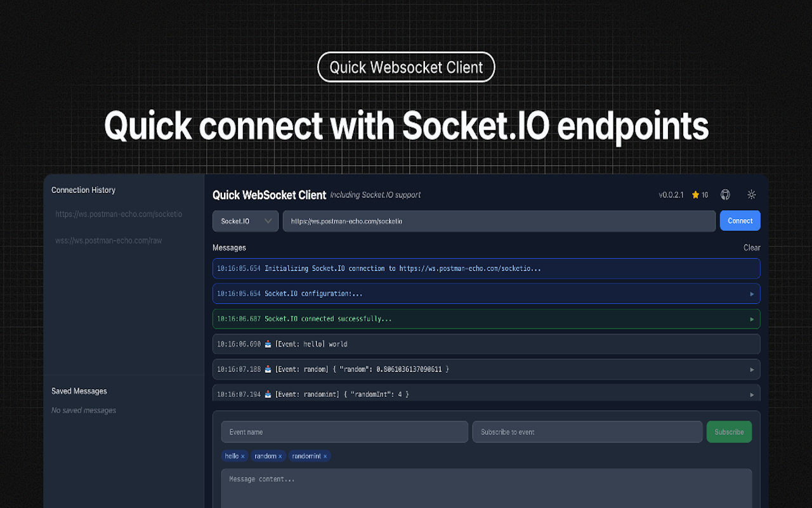This screenshot has height=508, width=812.
Task: Clear the messages log
Action: (x=752, y=248)
